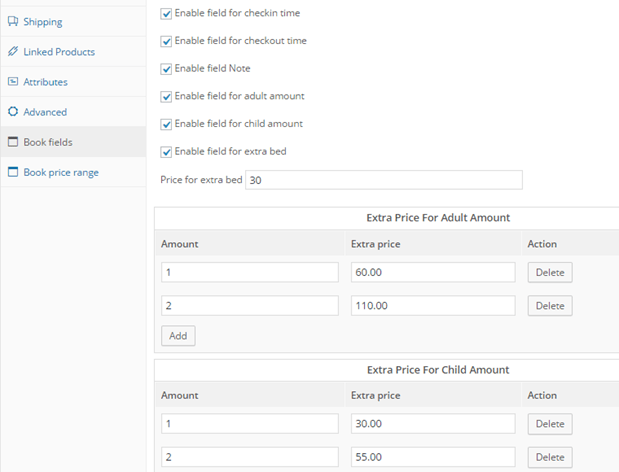Select the child extra price 55.00 field
The height and width of the screenshot is (472, 619).
(x=432, y=457)
